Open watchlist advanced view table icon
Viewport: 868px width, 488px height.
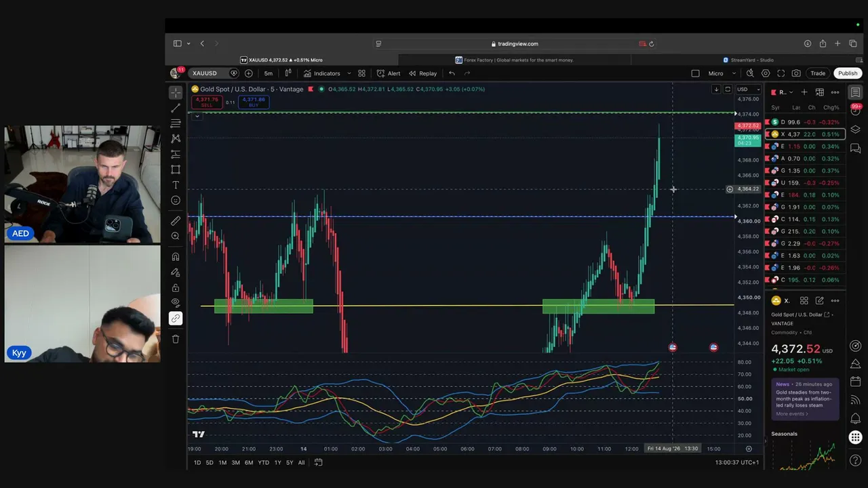(x=820, y=92)
